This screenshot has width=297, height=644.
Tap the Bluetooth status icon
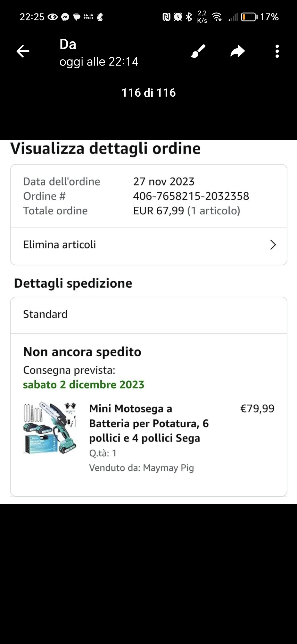click(189, 17)
